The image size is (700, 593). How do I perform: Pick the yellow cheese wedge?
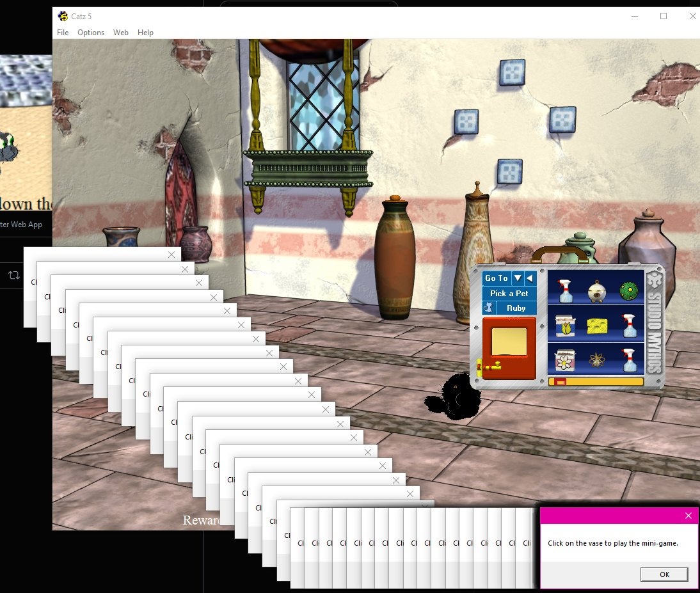click(x=597, y=326)
